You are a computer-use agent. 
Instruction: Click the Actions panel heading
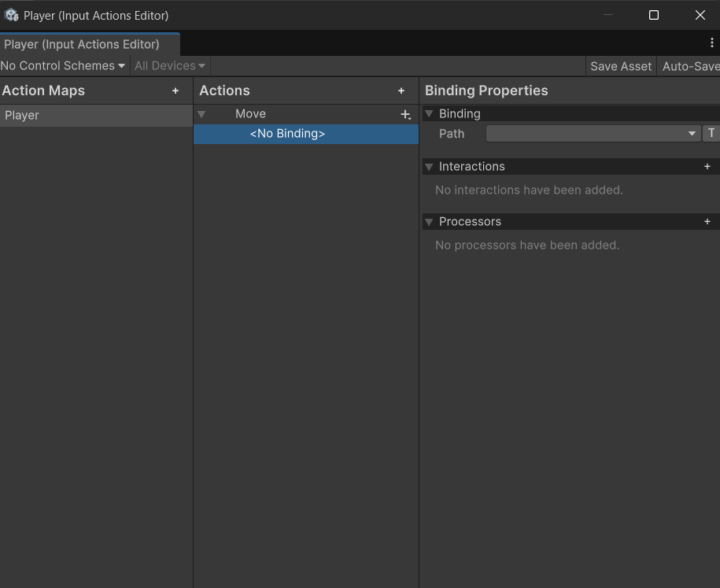224,91
